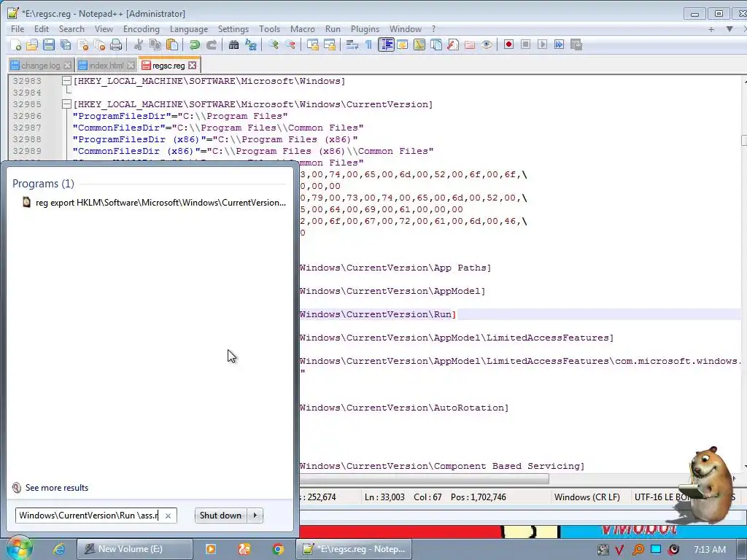Viewport: 747px width, 560px height.
Task: Toggle synchronized horizontal scrolling icon
Action: click(330, 44)
